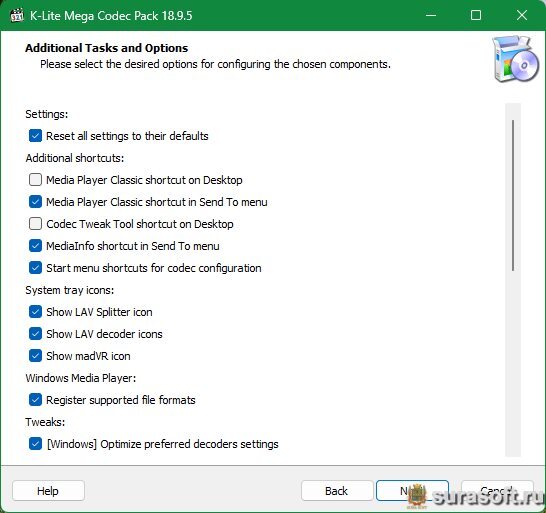Image resolution: width=546 pixels, height=513 pixels.
Task: Maximize the K-Lite installer window
Action: (476, 15)
